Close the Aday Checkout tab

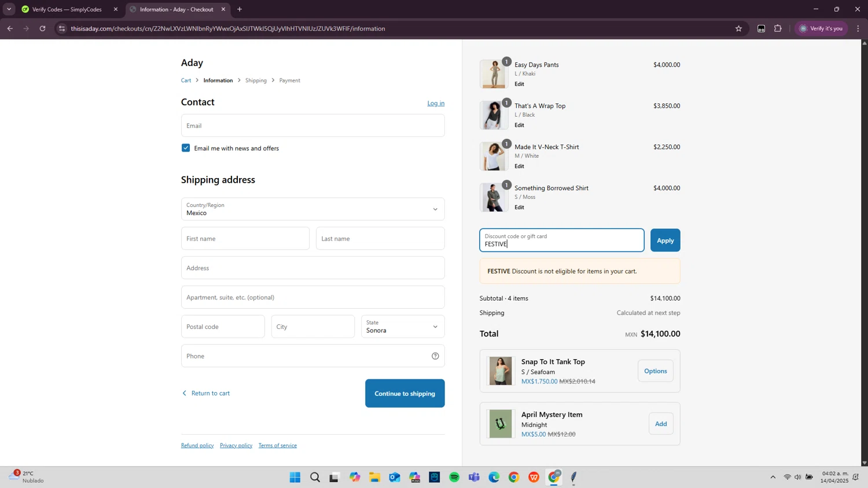click(x=223, y=9)
